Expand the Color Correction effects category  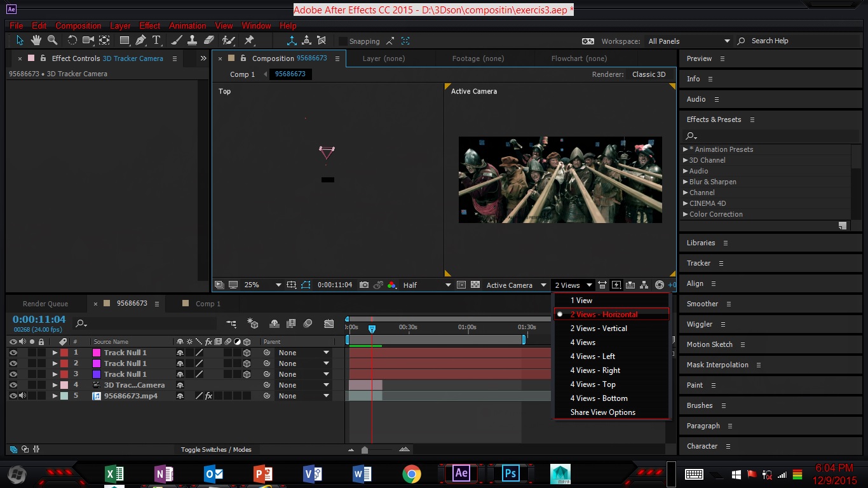(685, 214)
